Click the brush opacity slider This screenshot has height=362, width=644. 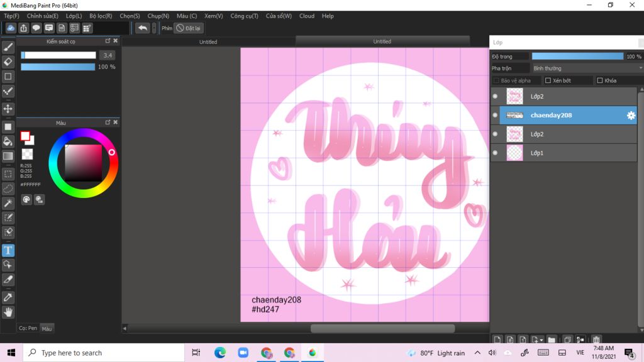(58, 67)
